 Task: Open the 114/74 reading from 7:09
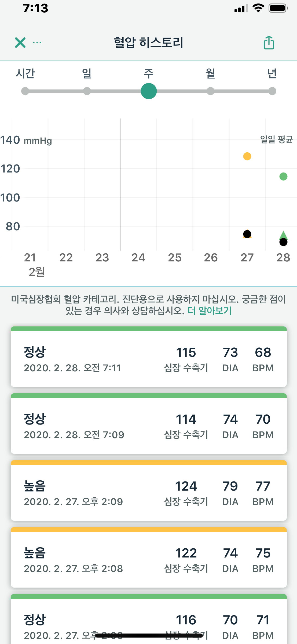point(149,426)
